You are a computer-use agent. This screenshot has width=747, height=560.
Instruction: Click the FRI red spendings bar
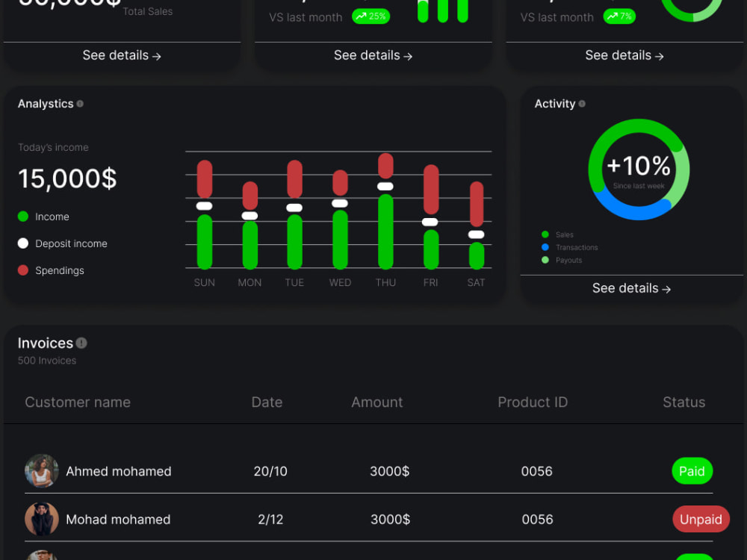431,190
